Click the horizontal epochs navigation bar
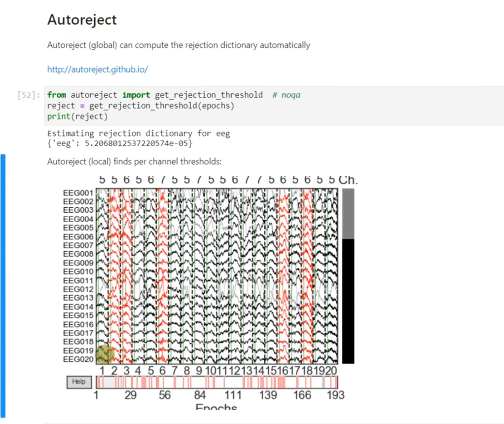This screenshot has width=504, height=424. [217, 382]
